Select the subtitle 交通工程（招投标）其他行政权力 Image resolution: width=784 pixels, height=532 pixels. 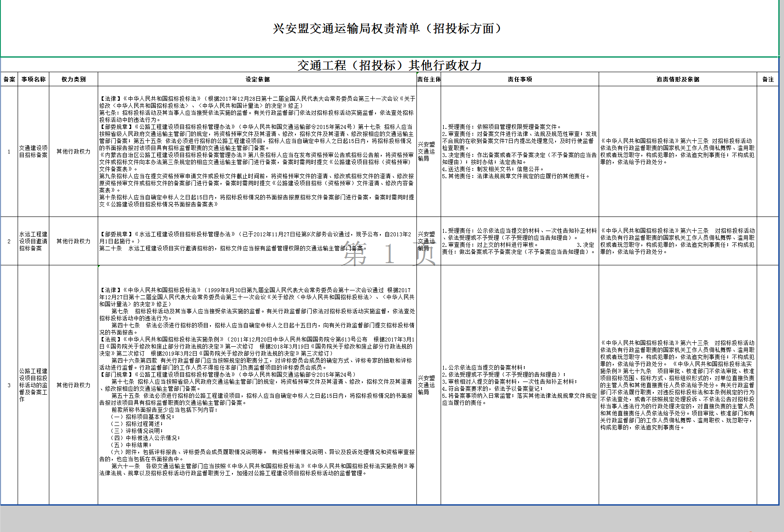[389, 65]
